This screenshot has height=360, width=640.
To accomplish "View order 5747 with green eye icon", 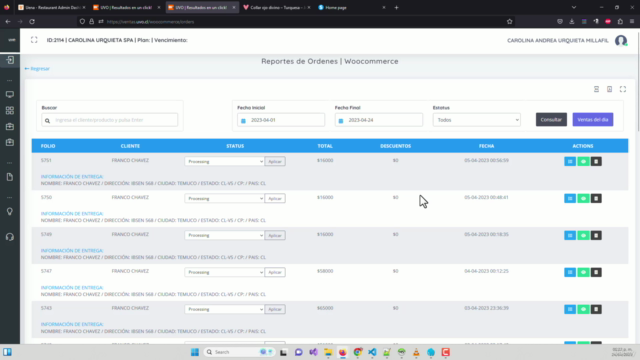I will (x=583, y=272).
